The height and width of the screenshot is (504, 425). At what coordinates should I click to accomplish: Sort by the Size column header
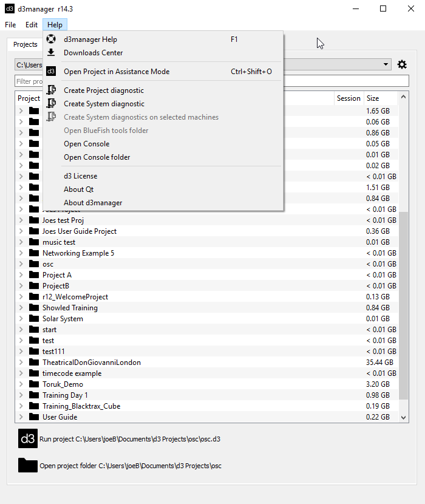point(381,98)
